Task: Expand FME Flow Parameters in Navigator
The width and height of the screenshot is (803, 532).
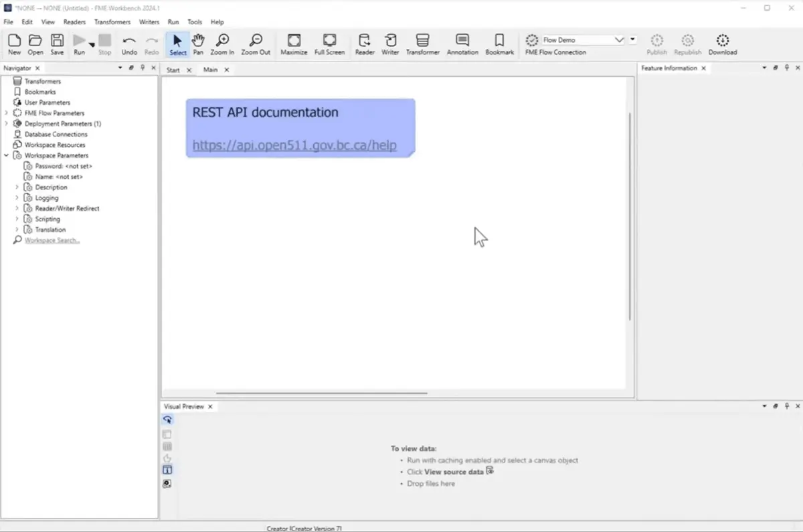Action: tap(7, 113)
